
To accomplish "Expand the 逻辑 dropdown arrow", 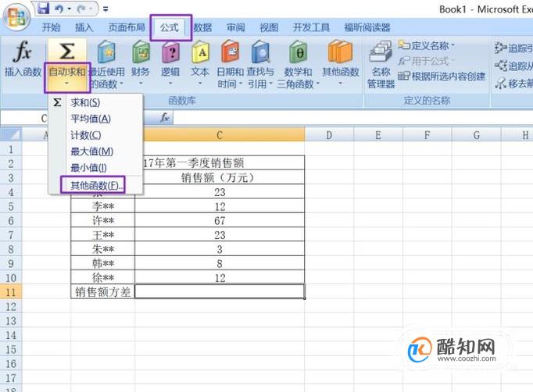I will click(x=170, y=84).
